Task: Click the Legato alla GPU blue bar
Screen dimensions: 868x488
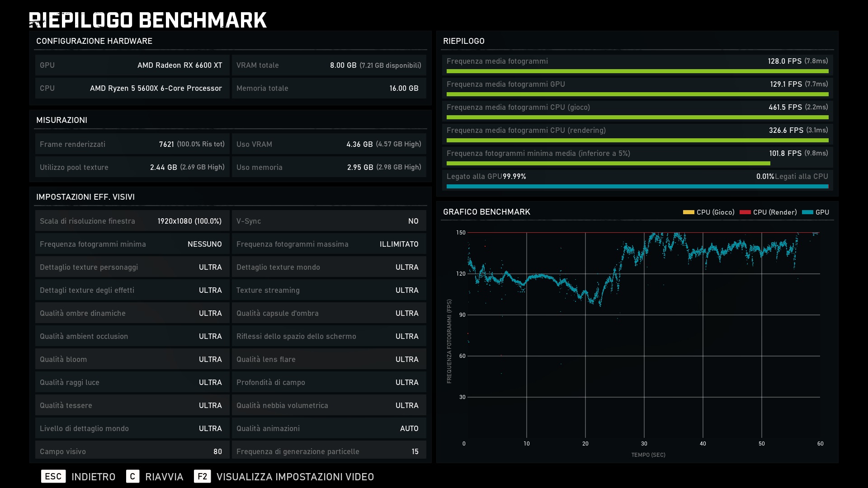Action: click(637, 186)
